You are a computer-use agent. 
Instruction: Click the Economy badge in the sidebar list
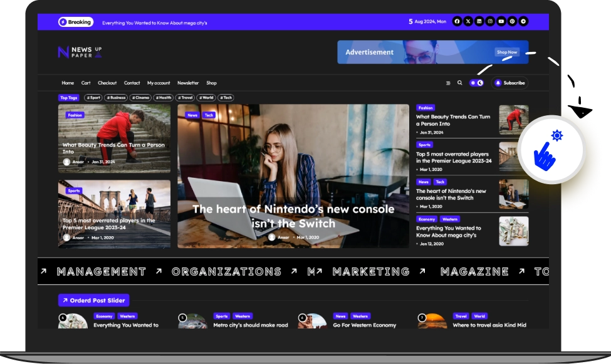point(427,219)
